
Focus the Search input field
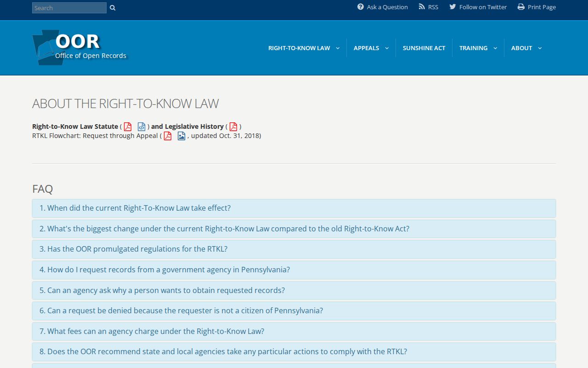(x=69, y=8)
